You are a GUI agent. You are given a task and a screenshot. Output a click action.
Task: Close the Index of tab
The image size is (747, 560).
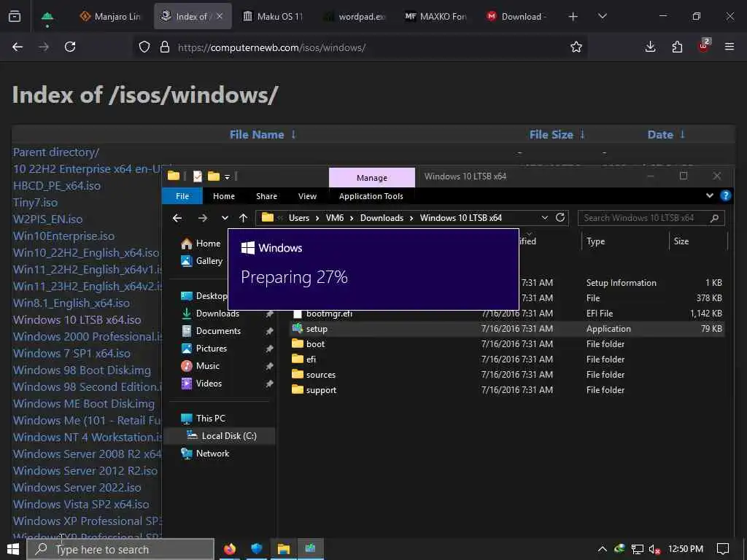(220, 16)
